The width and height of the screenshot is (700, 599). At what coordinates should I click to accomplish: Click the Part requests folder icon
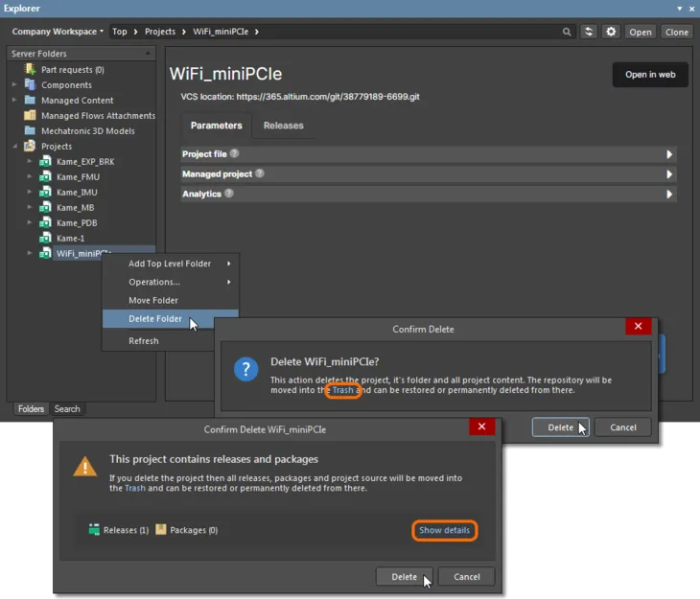[x=30, y=69]
